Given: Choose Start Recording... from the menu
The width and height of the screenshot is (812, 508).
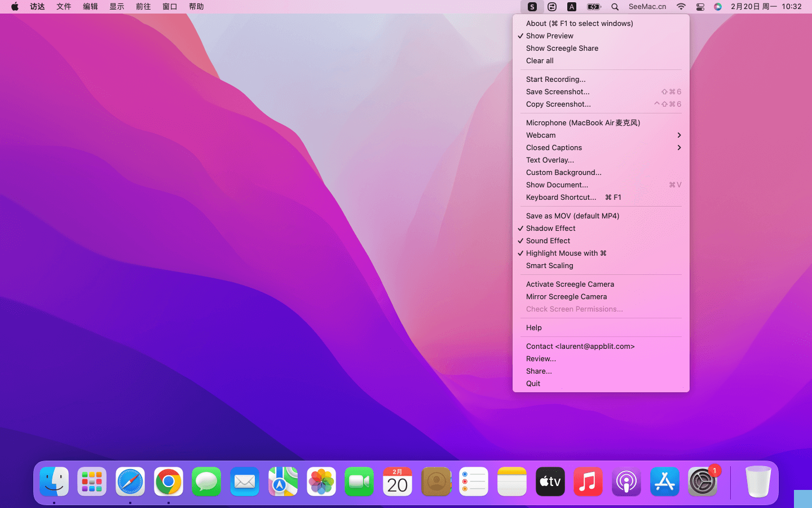Looking at the screenshot, I should pyautogui.click(x=555, y=79).
